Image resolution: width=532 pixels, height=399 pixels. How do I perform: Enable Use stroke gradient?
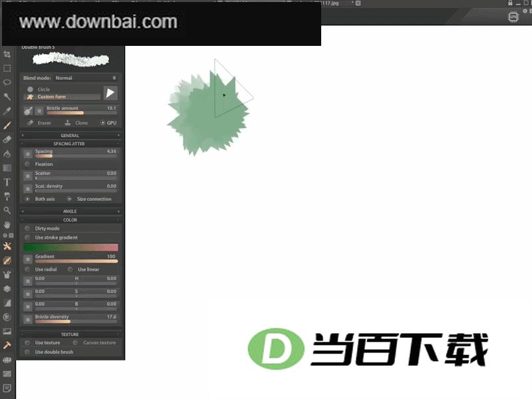tap(51, 237)
